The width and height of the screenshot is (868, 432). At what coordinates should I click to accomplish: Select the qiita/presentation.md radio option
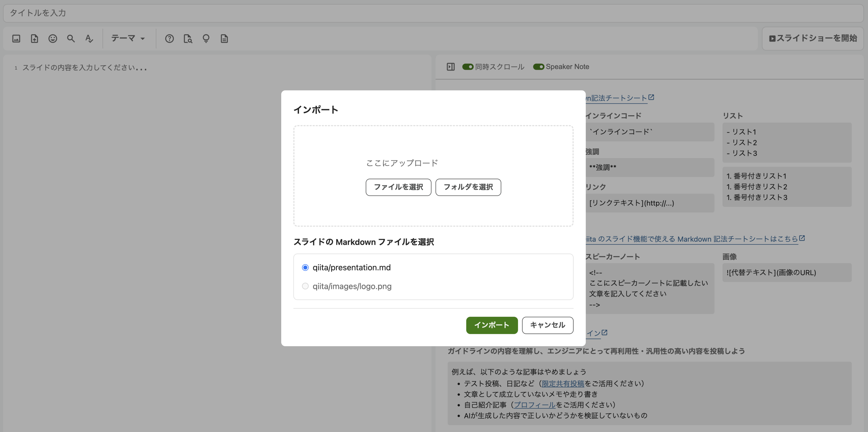(x=305, y=268)
